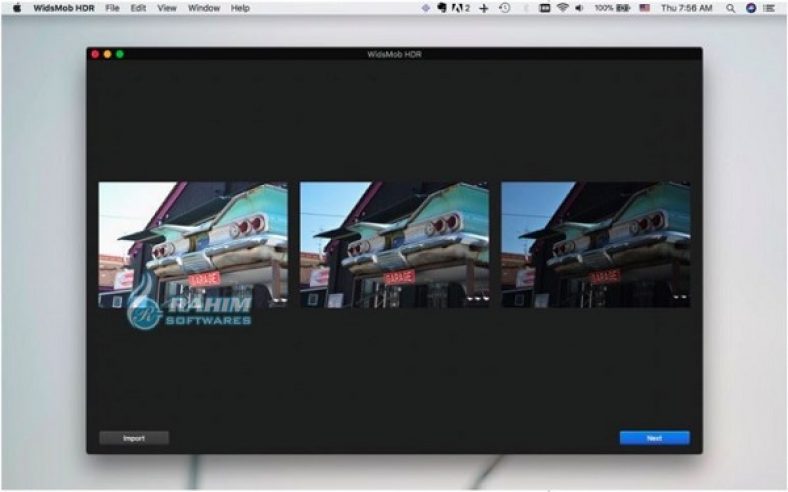Open the Help menu
Image resolution: width=788 pixels, height=492 pixels.
click(240, 8)
